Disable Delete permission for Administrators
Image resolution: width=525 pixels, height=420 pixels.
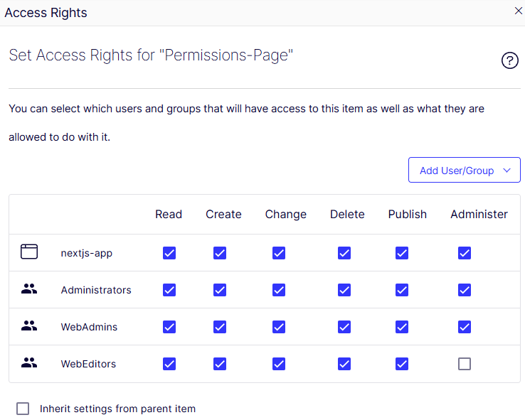[x=344, y=290]
